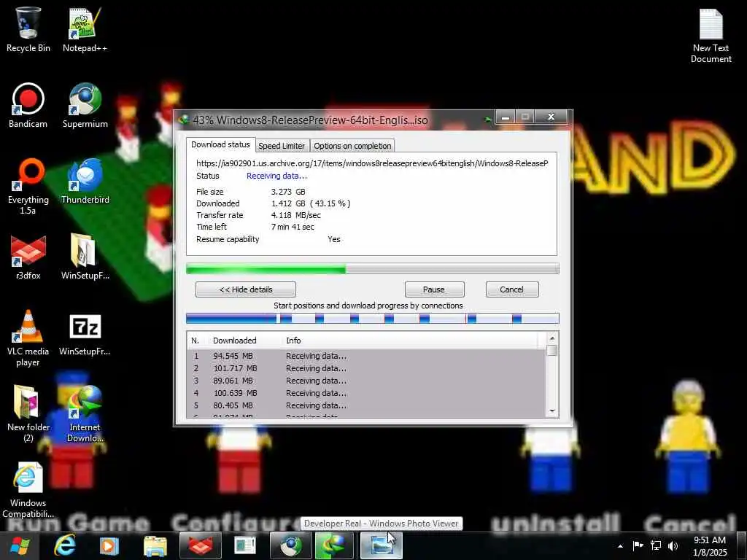Image resolution: width=747 pixels, height=560 pixels.
Task: Open the Action Center flag icon
Action: [638, 545]
